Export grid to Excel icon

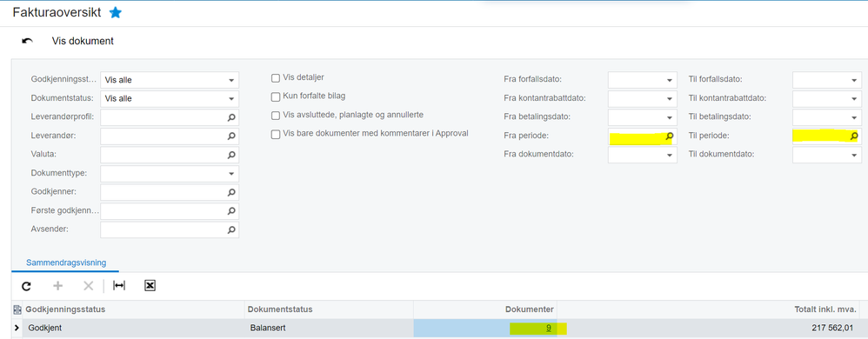point(150,285)
